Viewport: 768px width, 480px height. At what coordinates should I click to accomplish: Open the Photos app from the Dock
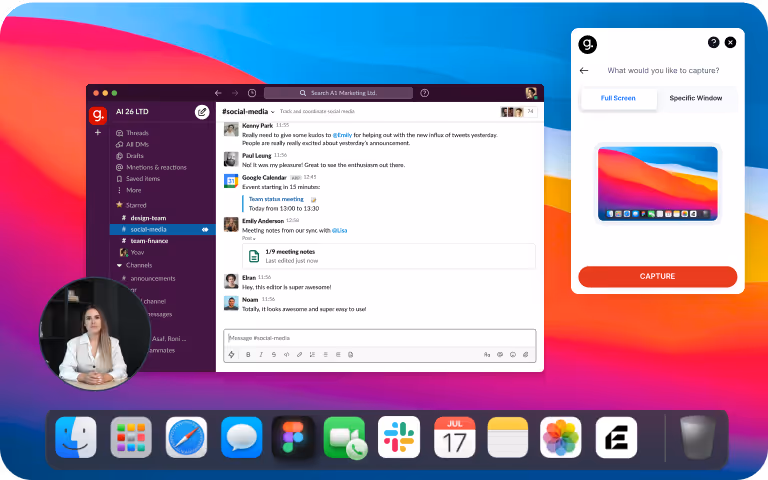pos(560,437)
